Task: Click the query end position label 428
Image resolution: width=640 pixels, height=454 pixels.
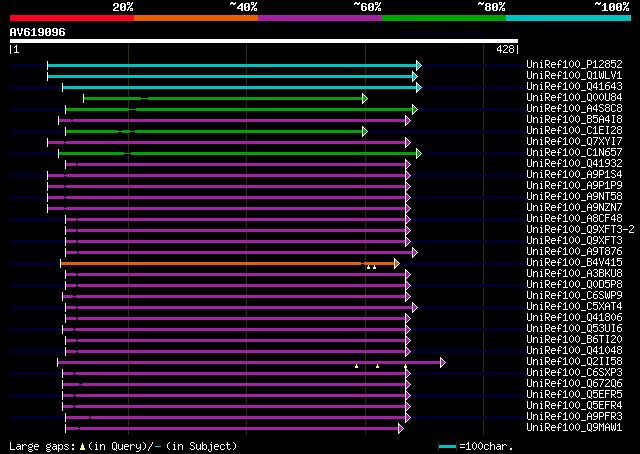Action: (x=505, y=49)
